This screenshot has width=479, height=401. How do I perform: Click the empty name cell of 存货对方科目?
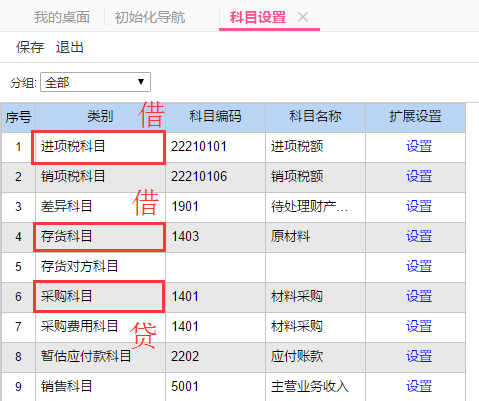pyautogui.click(x=315, y=267)
